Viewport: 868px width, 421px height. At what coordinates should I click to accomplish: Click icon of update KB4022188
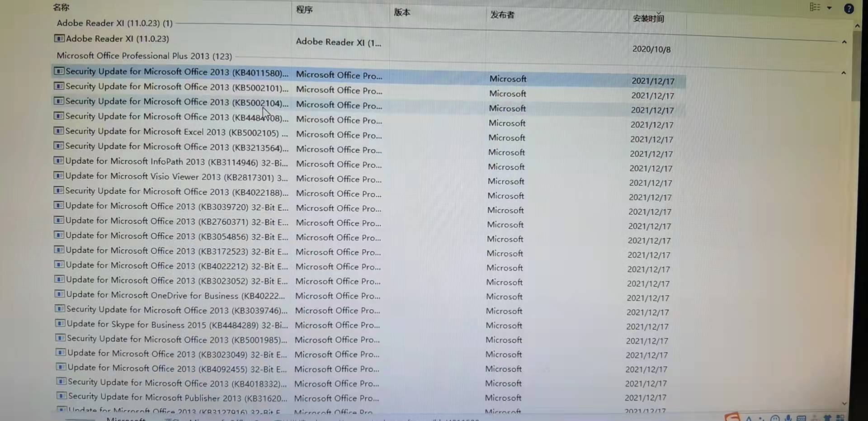tap(59, 190)
